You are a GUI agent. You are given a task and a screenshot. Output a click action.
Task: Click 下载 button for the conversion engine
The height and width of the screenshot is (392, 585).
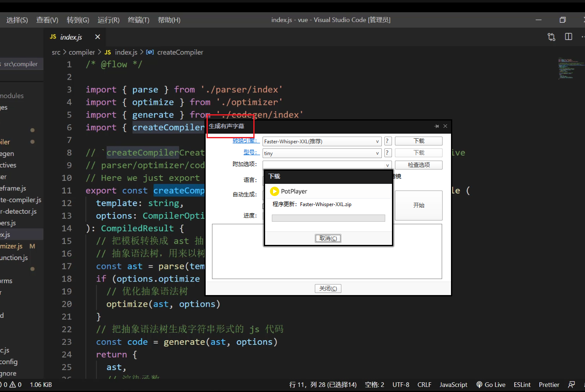[x=419, y=141]
